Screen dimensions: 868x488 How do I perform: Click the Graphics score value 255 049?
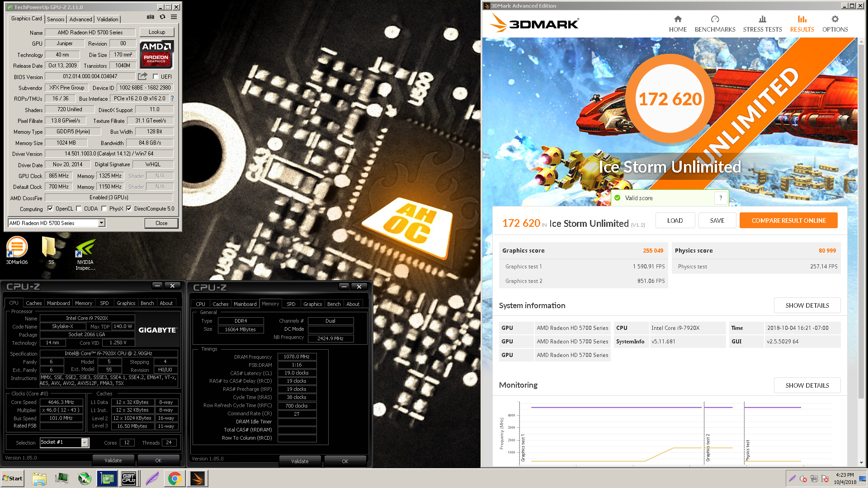[x=653, y=251]
